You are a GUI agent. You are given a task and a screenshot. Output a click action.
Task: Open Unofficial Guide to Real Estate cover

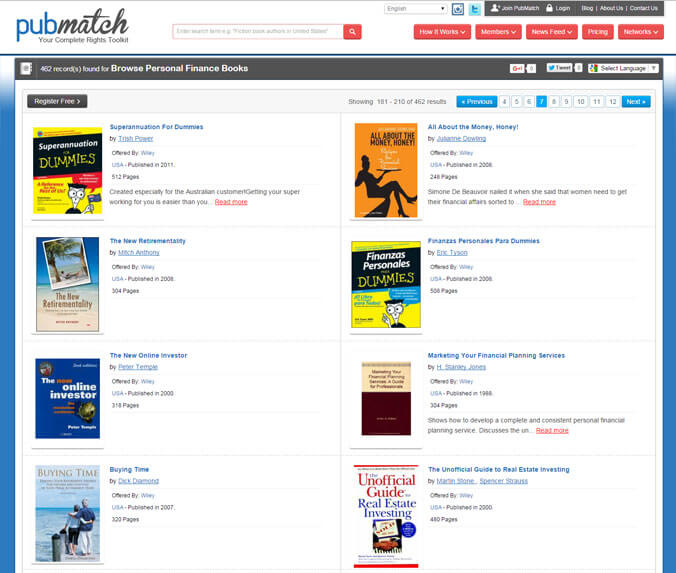click(x=386, y=516)
